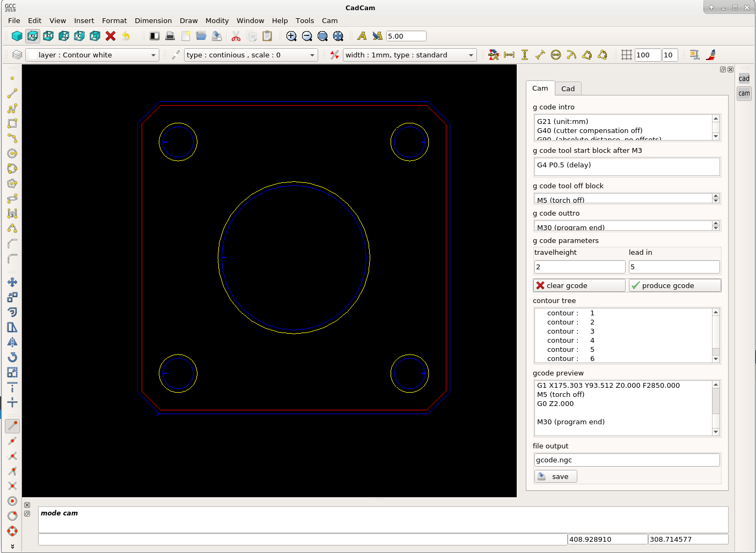Click the clear gcode button
Image resolution: width=756 pixels, height=553 pixels.
pyautogui.click(x=579, y=285)
